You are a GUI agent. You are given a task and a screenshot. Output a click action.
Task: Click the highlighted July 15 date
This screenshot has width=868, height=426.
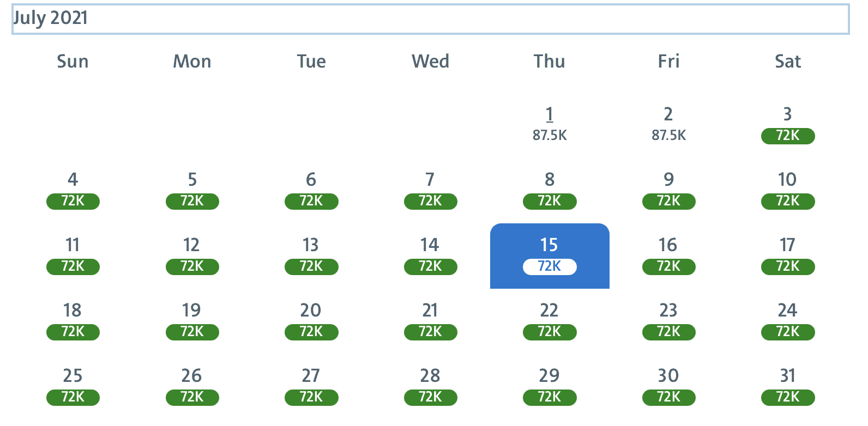coord(550,255)
